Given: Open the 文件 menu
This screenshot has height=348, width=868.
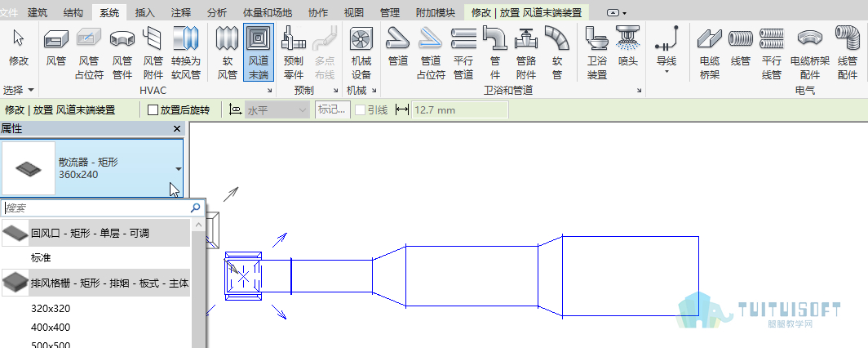Looking at the screenshot, I should click(x=8, y=12).
